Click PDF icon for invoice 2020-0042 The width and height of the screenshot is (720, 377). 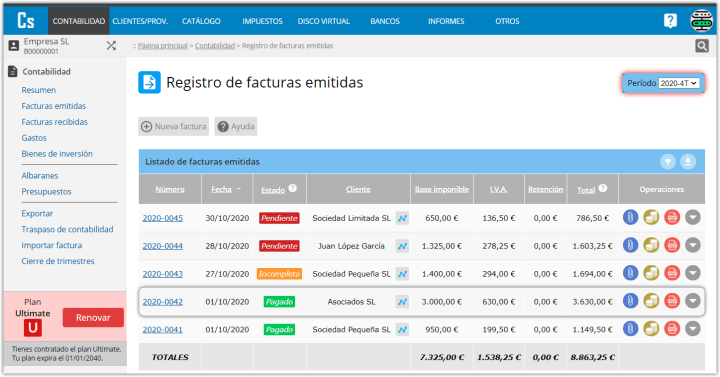pos(672,301)
